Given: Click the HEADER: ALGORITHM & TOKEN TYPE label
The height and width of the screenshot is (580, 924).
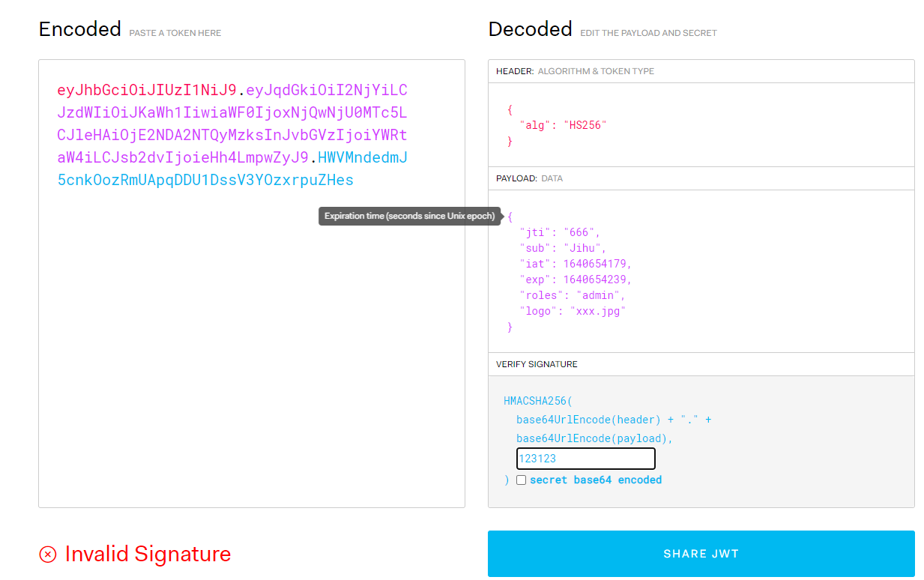Looking at the screenshot, I should pos(575,71).
